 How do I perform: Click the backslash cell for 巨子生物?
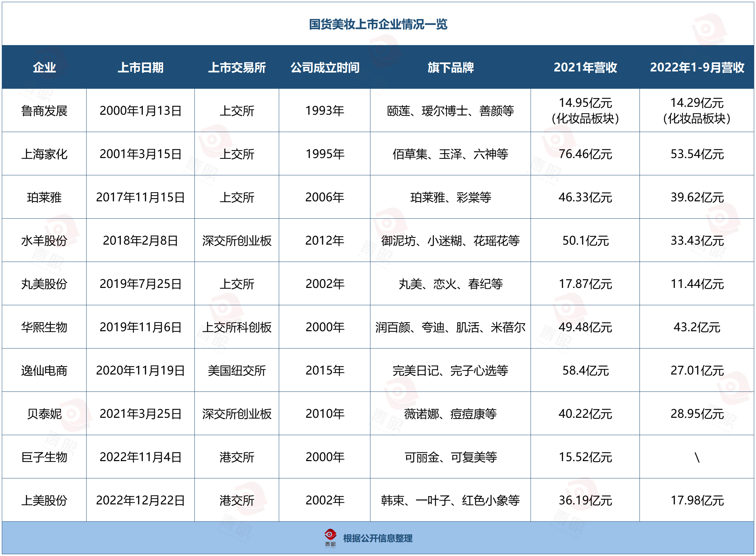coord(697,457)
